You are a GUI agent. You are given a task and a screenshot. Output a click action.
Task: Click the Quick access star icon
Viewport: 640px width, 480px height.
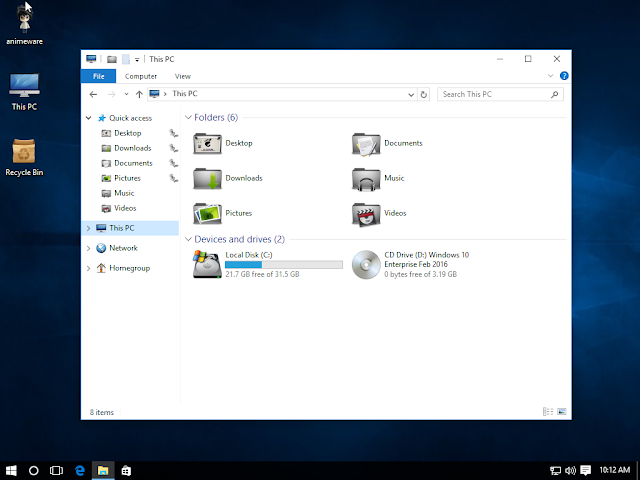click(x=102, y=118)
